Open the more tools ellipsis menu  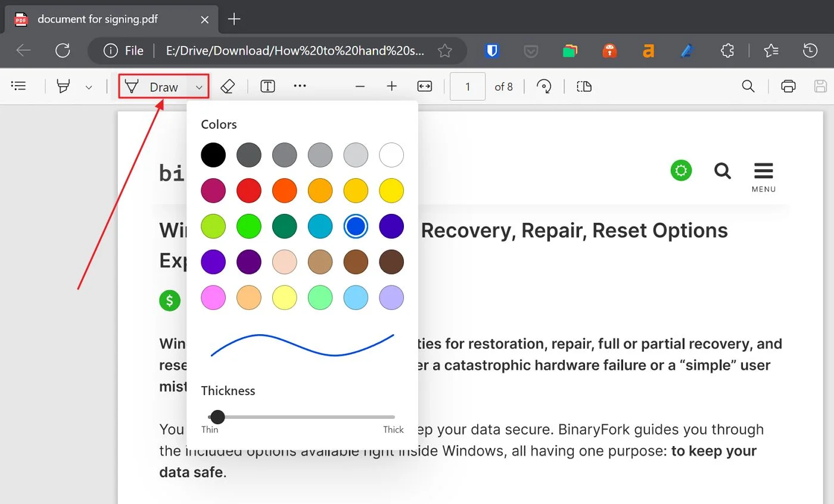[300, 86]
